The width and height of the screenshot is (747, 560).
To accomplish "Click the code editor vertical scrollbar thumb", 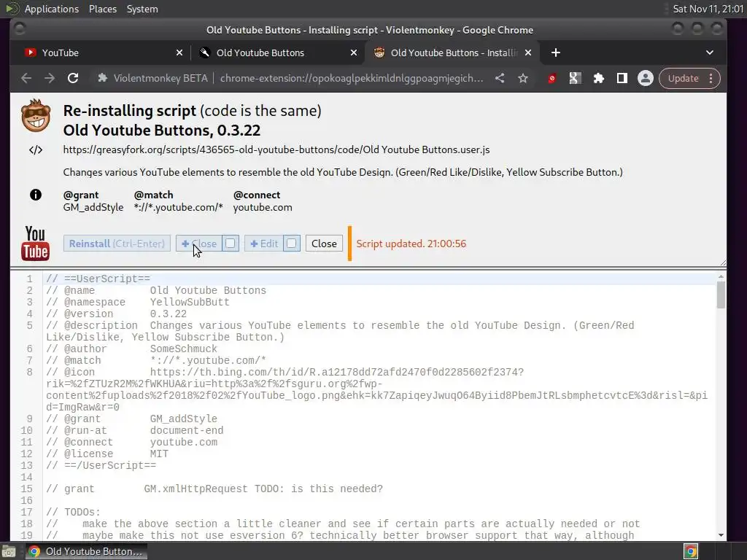I will (x=721, y=295).
